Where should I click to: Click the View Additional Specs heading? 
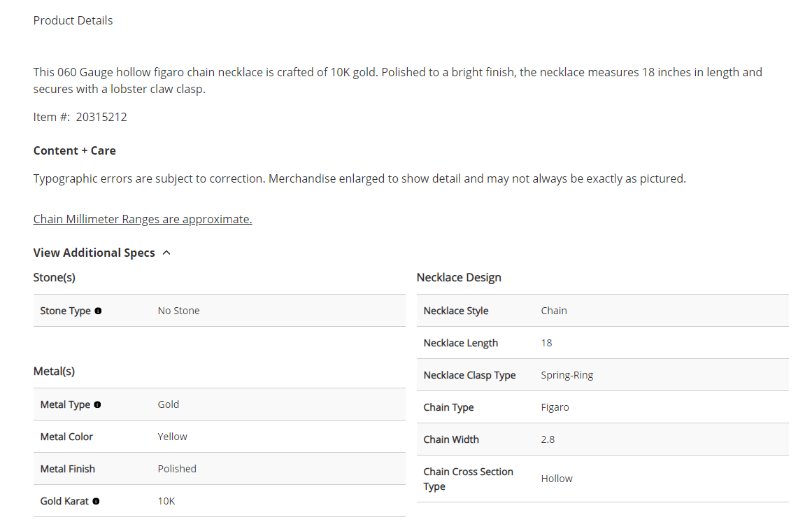(94, 253)
